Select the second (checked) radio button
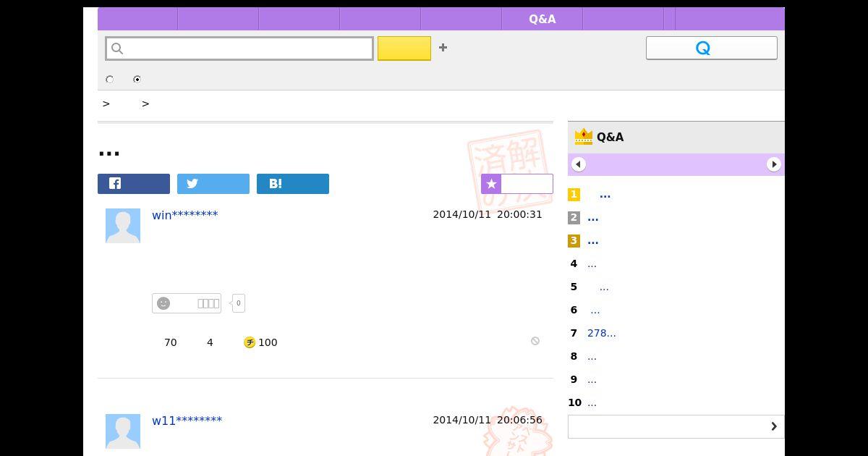868x456 pixels. tap(137, 80)
